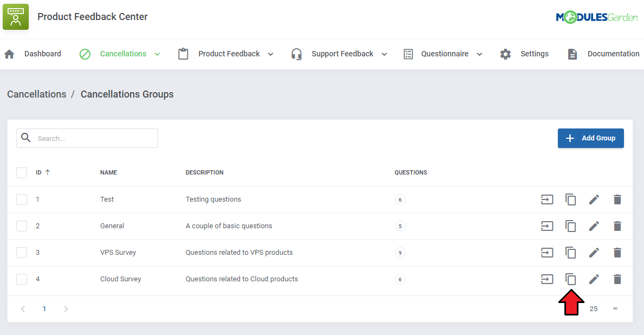
Task: Edit the Cloud Survey group
Action: coord(594,279)
